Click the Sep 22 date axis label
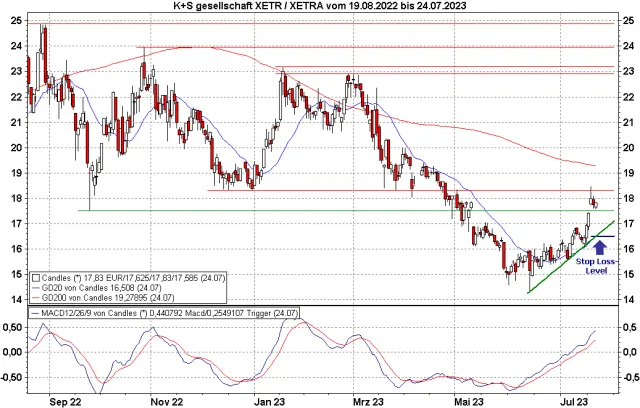 tap(65, 402)
